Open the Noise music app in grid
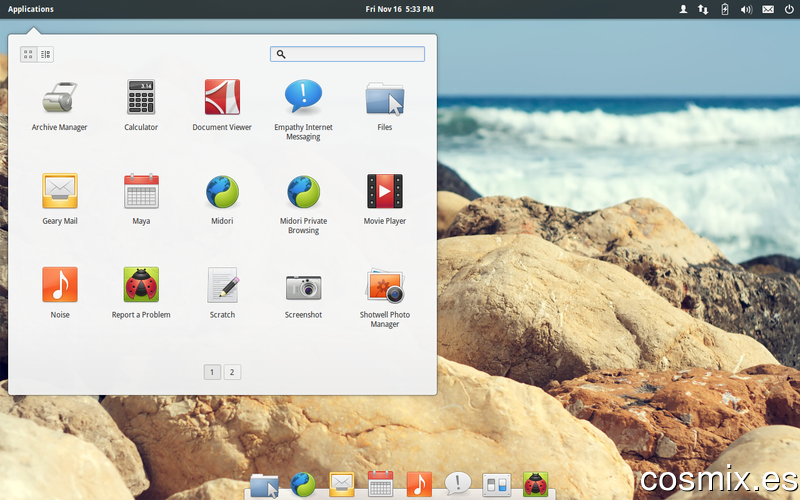 point(60,293)
